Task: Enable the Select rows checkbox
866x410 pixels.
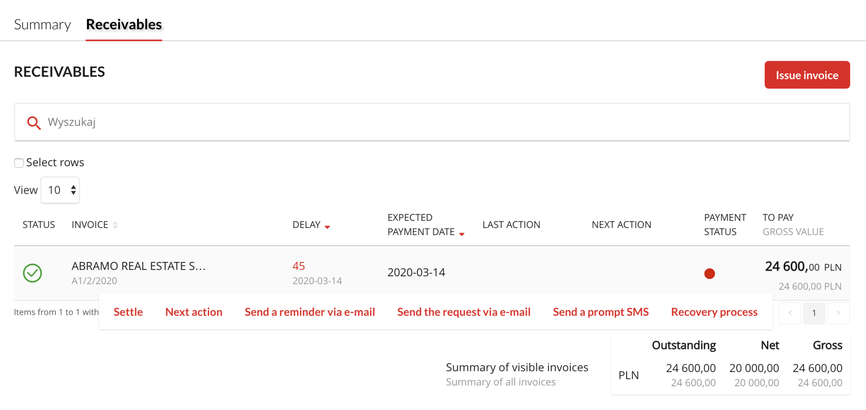Action: [x=19, y=163]
